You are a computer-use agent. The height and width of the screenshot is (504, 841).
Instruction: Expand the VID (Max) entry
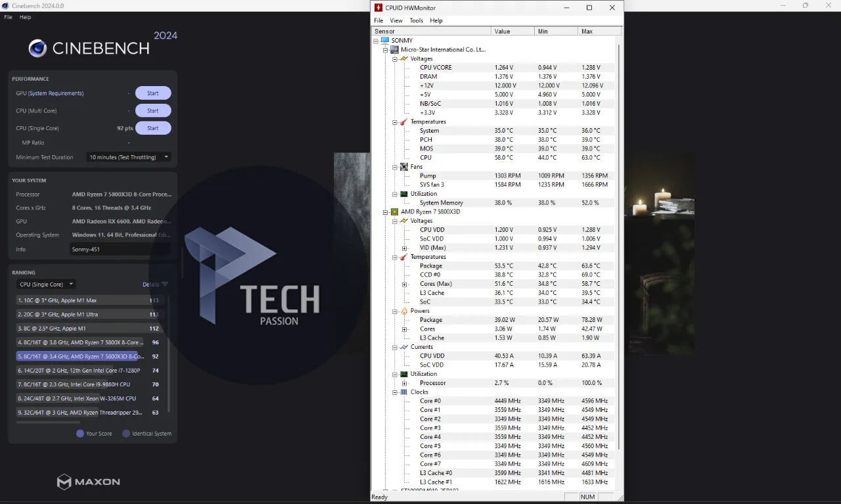(x=404, y=248)
